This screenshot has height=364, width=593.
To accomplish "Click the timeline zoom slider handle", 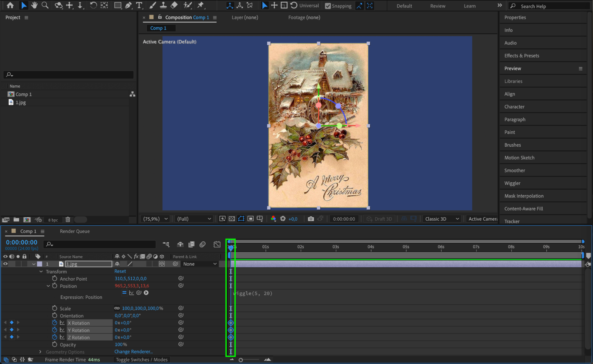I will pos(241,360).
